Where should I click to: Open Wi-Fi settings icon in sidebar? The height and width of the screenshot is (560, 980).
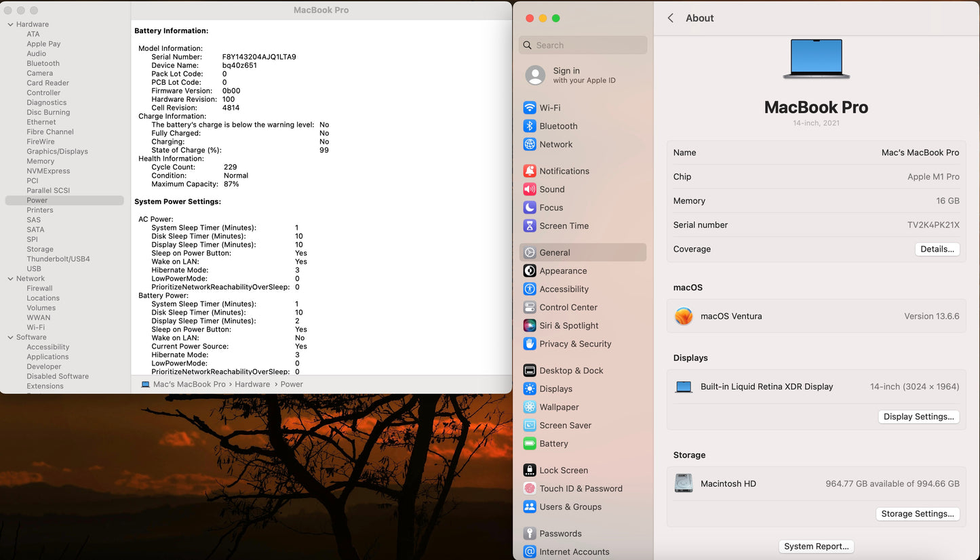click(x=530, y=108)
